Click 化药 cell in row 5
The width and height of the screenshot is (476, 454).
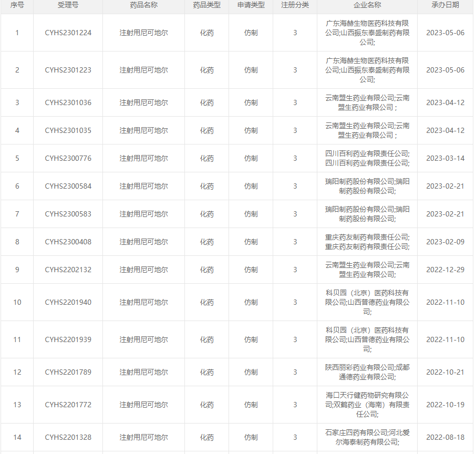point(206,159)
